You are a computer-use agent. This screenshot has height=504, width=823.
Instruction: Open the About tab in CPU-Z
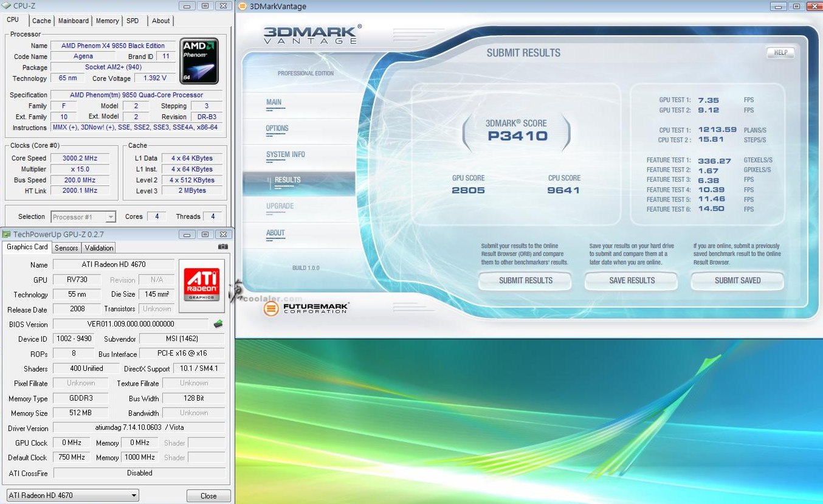(x=161, y=21)
